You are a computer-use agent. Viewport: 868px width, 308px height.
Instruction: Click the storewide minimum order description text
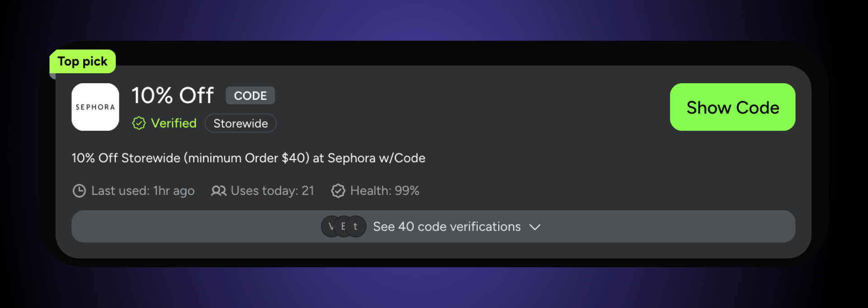click(249, 158)
